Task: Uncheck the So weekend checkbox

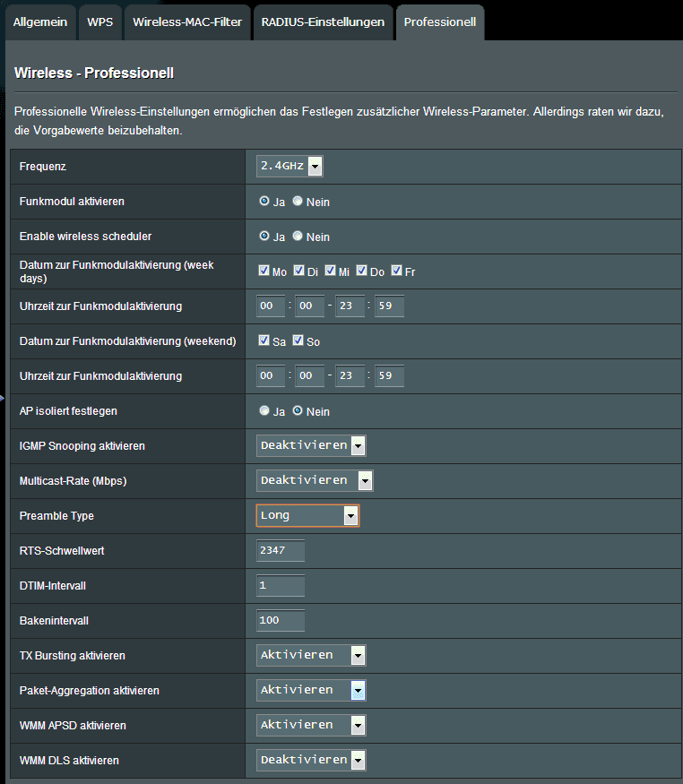Action: 298,340
